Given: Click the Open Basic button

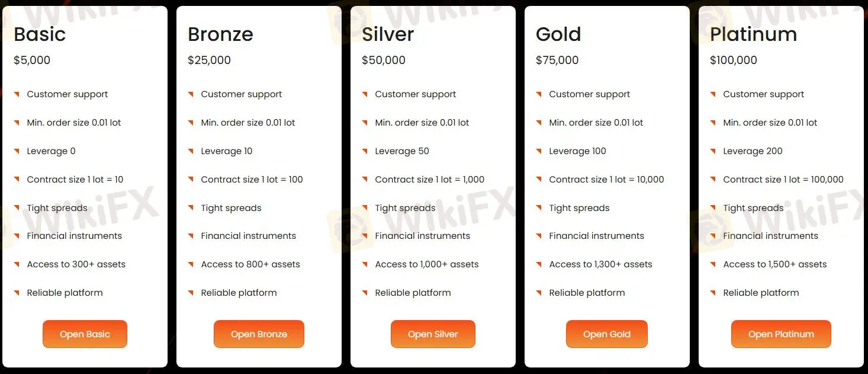Looking at the screenshot, I should (85, 334).
